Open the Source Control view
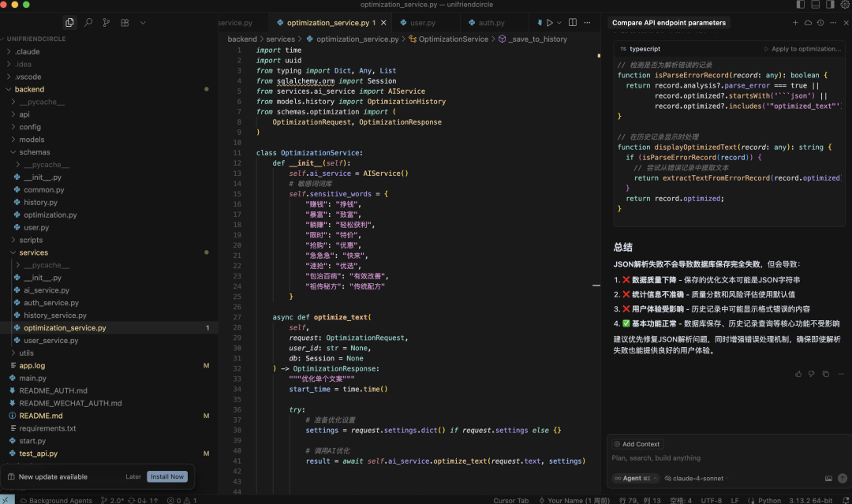Image resolution: width=852 pixels, height=504 pixels. point(106,23)
